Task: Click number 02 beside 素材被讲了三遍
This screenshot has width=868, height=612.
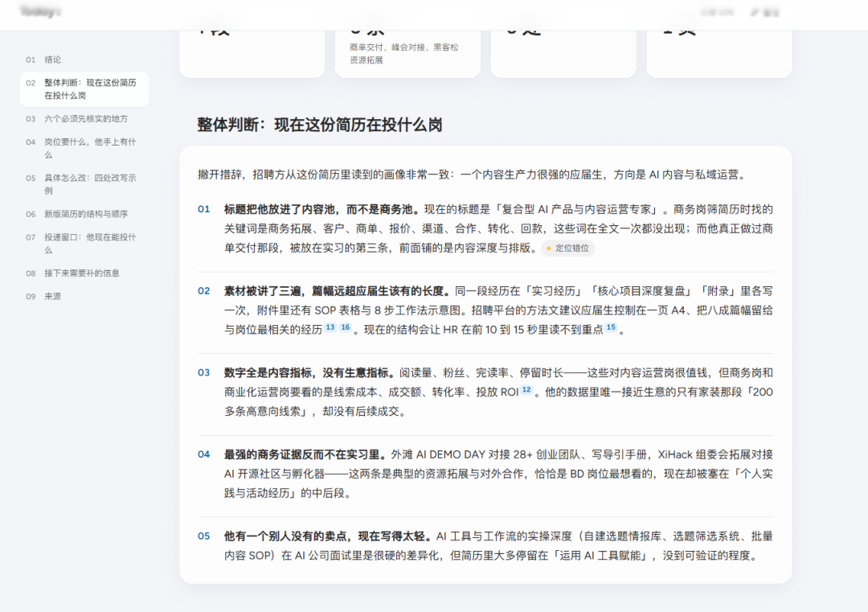Action: (x=203, y=291)
